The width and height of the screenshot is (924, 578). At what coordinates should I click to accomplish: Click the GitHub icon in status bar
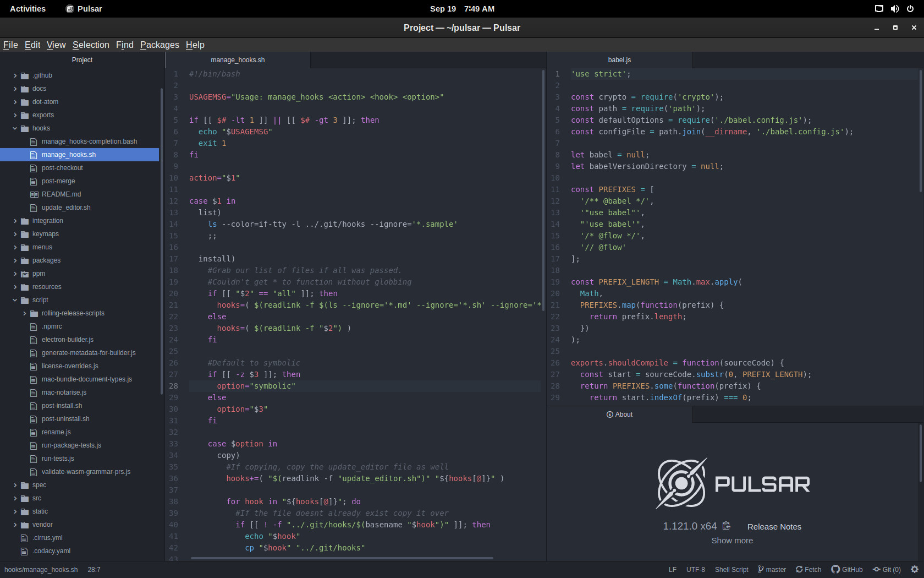(x=835, y=570)
